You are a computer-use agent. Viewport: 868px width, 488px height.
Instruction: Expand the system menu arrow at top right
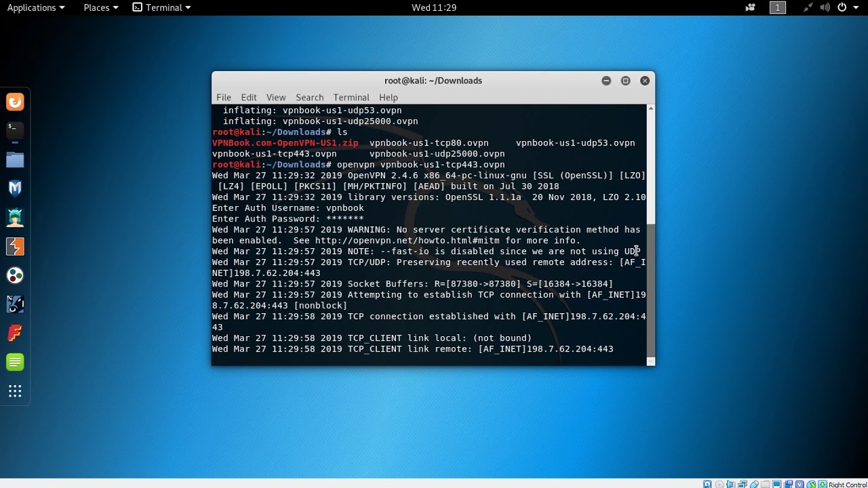pyautogui.click(x=856, y=7)
